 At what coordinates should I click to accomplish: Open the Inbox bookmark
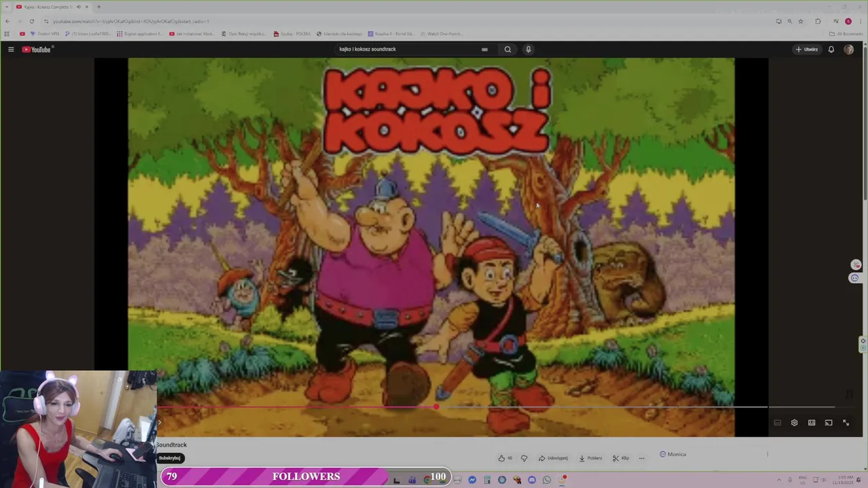[87, 34]
